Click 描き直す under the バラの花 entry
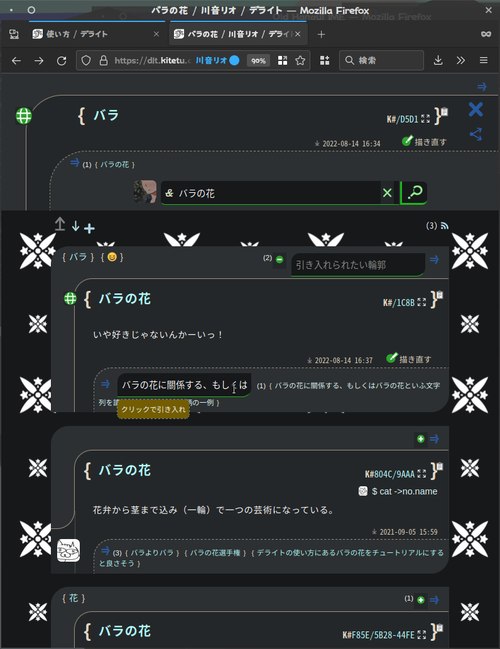500x649 pixels. [409, 359]
